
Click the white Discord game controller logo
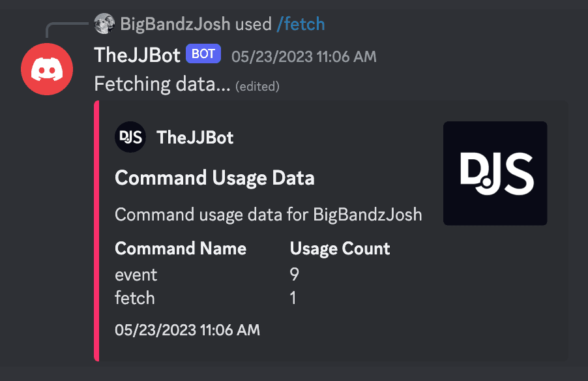point(46,69)
